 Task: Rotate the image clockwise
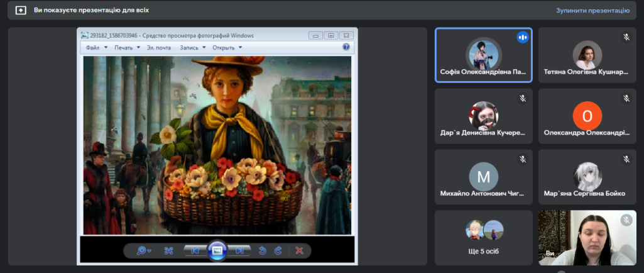coord(278,250)
